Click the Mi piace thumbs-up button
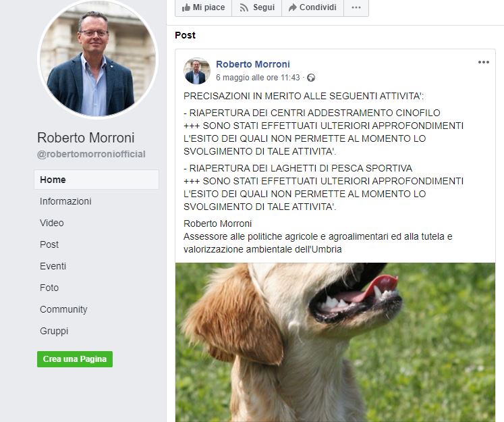This screenshot has width=504, height=422. tap(203, 7)
